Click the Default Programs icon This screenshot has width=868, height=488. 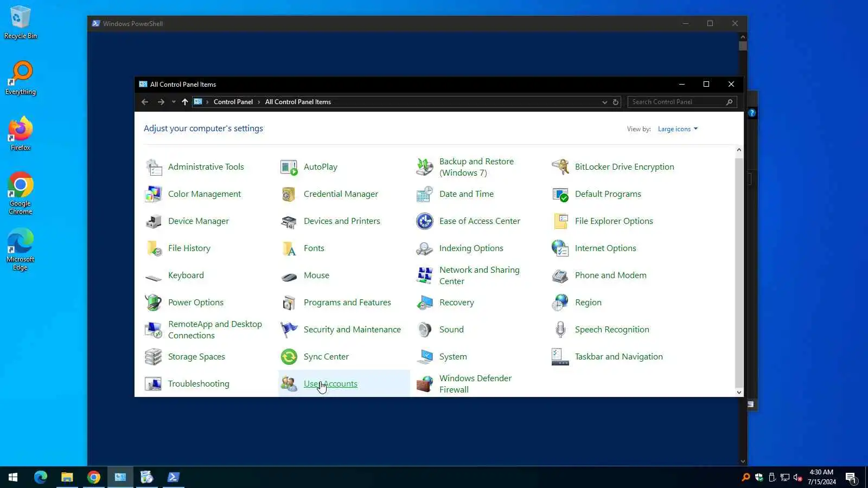coord(560,194)
